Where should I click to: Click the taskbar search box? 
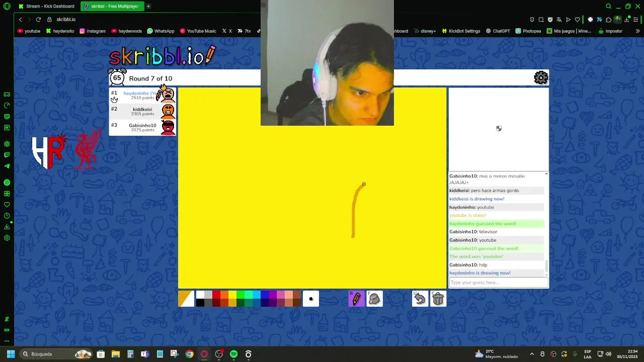(56, 354)
